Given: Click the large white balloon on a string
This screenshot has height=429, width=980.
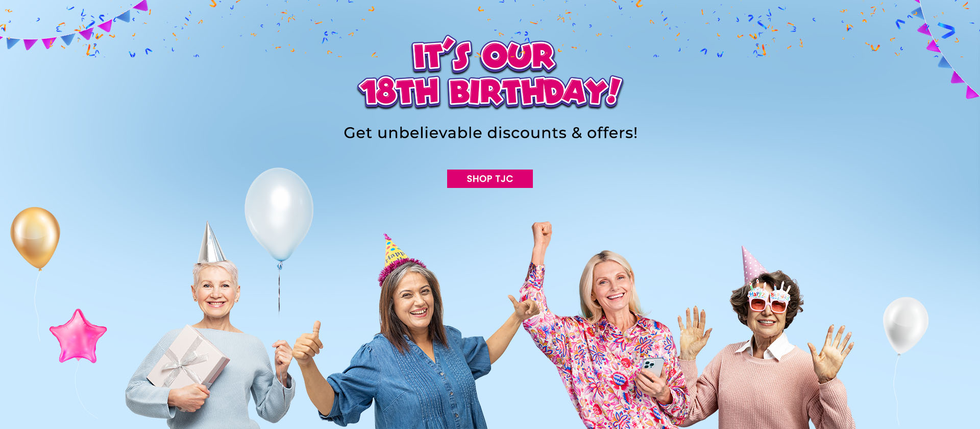Looking at the screenshot, I should [x=279, y=214].
